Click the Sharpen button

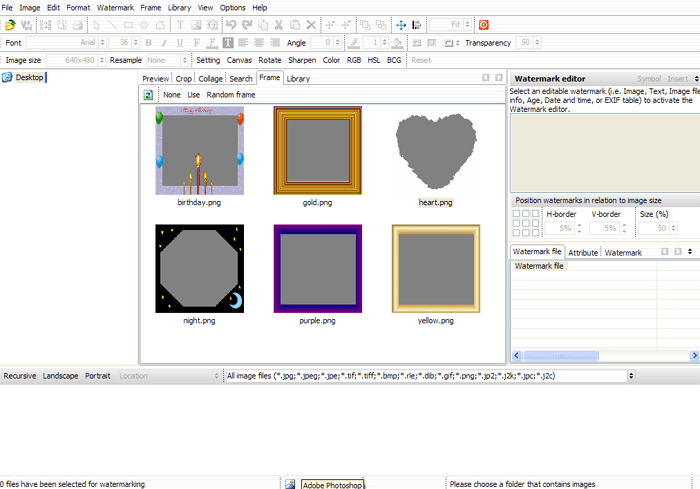tap(302, 60)
